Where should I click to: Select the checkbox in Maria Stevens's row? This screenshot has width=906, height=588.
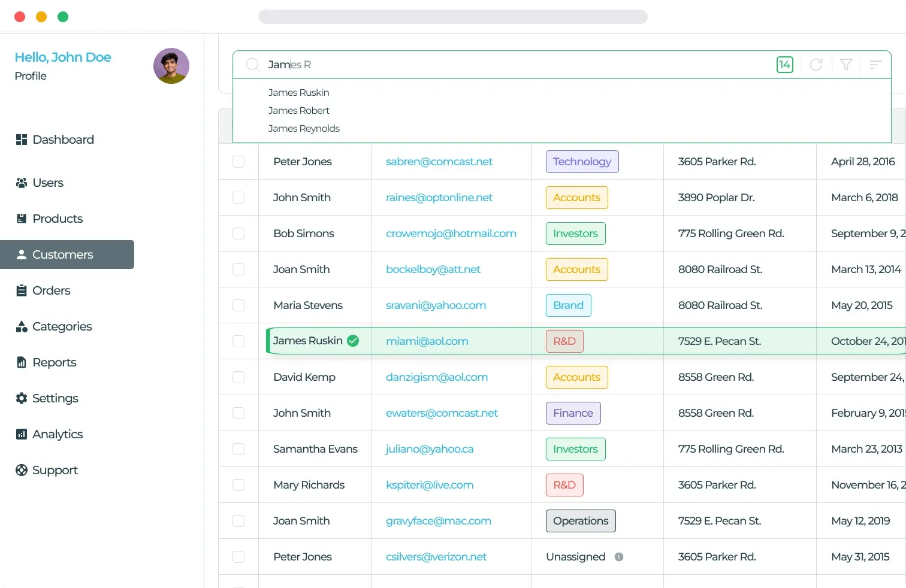point(238,305)
